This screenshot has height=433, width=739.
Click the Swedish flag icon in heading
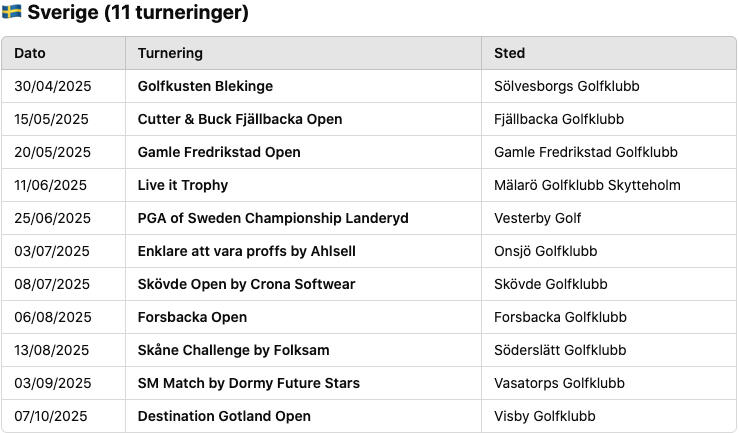point(12,13)
